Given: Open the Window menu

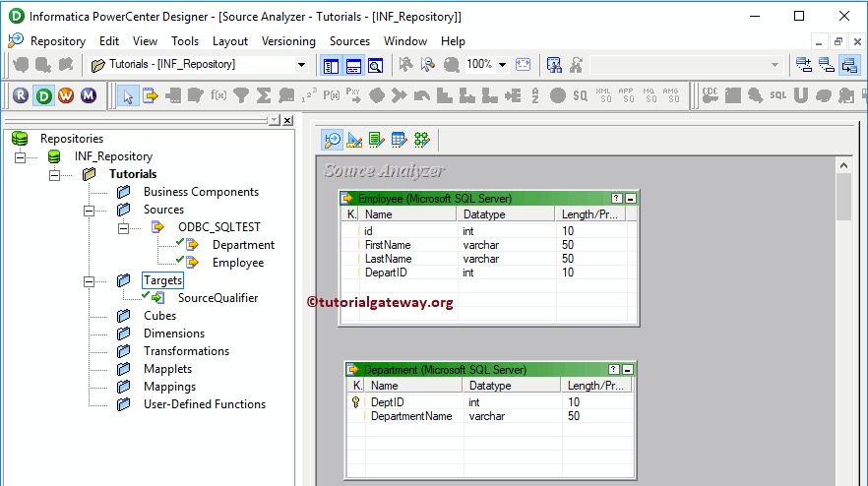Looking at the screenshot, I should (405, 41).
